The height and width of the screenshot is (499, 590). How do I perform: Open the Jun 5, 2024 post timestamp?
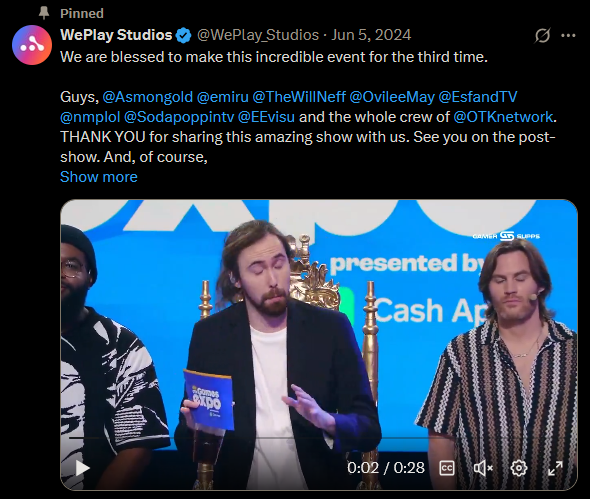[371, 35]
